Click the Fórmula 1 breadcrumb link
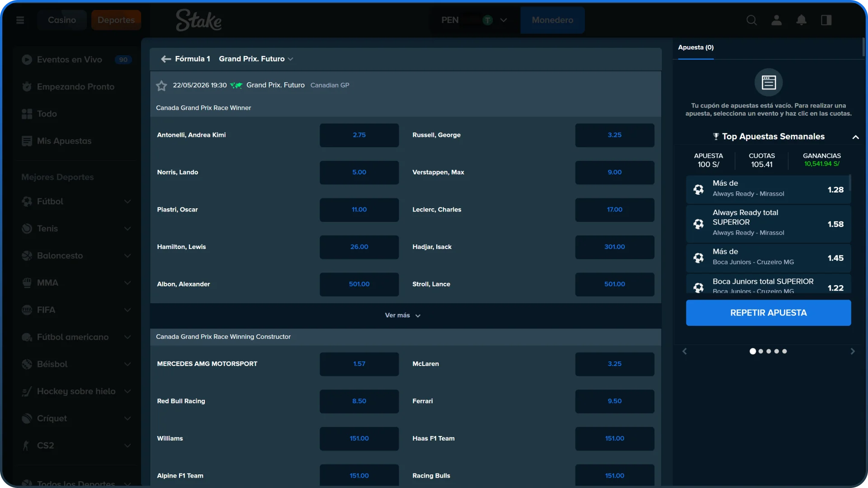 [193, 59]
